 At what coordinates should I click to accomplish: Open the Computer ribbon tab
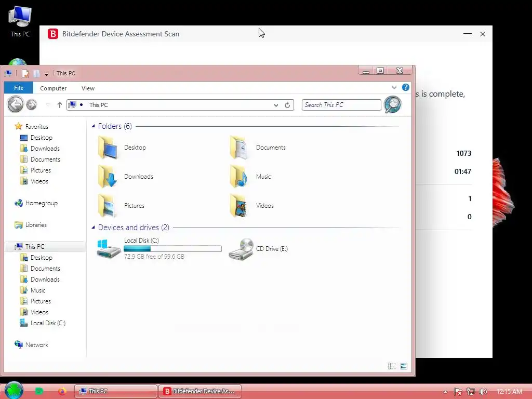(x=54, y=88)
